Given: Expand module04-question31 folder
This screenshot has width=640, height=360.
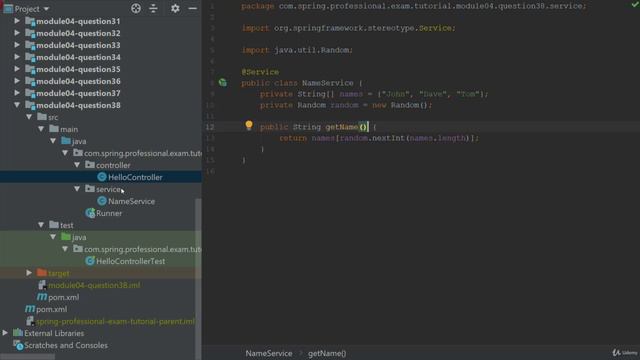Looking at the screenshot, I should [x=17, y=21].
